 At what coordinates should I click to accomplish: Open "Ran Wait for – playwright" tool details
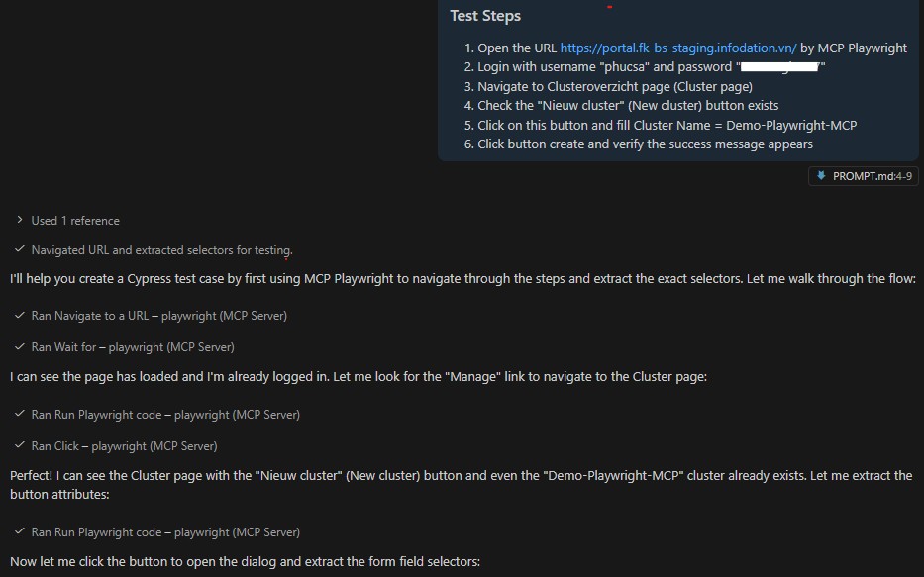tap(133, 347)
